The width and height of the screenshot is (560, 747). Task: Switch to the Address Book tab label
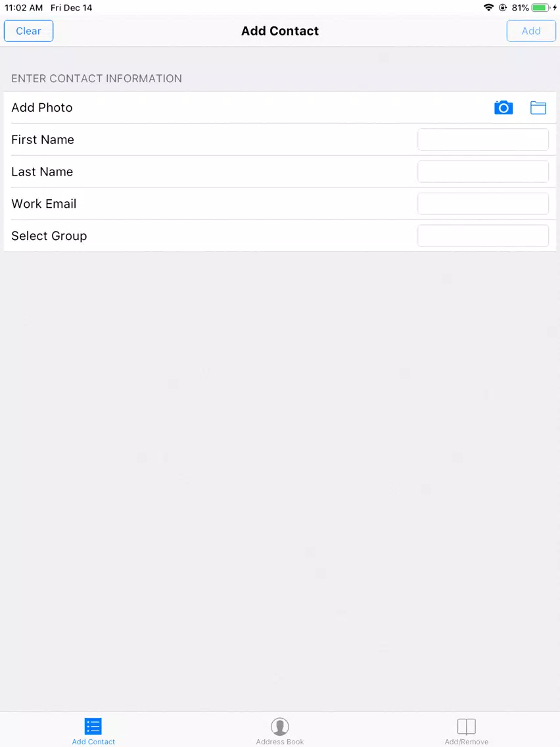coord(280,742)
